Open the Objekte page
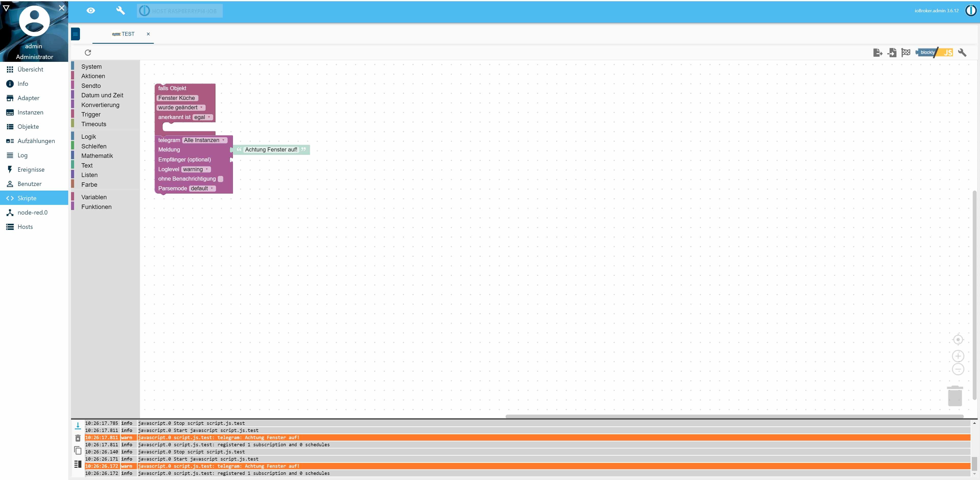The height and width of the screenshot is (480, 980). point(28,127)
